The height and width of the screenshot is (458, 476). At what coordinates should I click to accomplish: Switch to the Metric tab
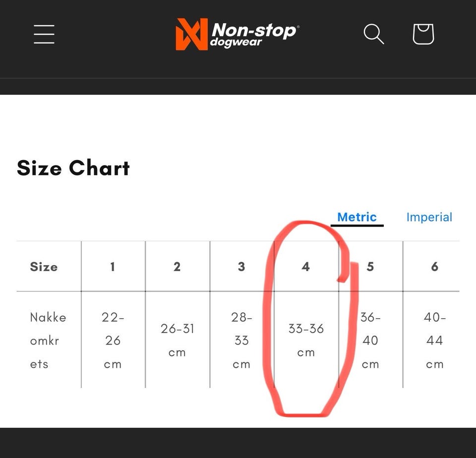[x=357, y=217]
